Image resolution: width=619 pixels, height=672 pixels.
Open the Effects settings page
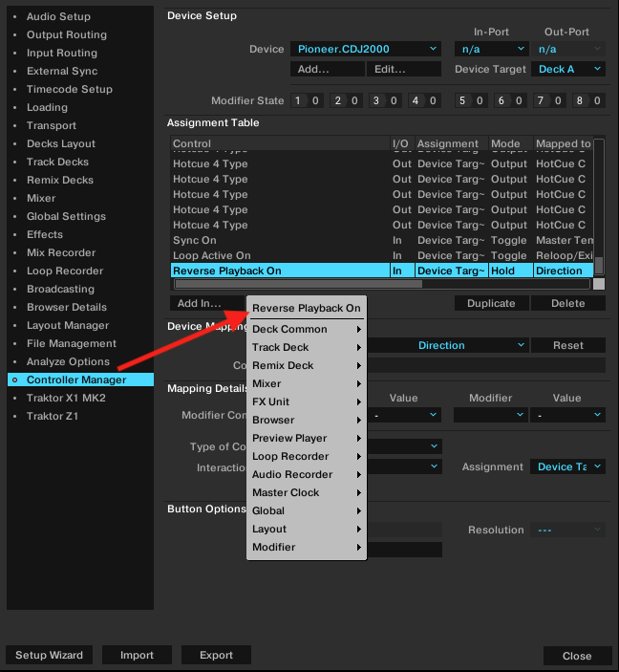45,234
